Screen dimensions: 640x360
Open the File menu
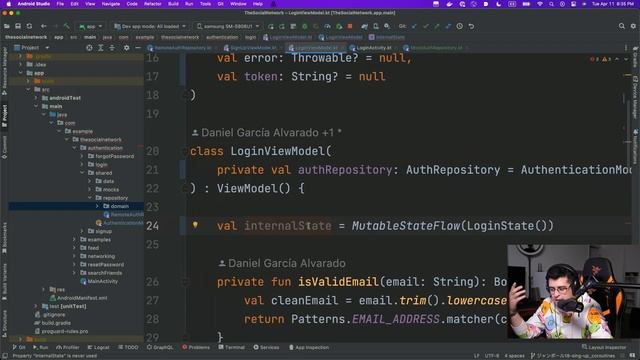pos(60,4)
